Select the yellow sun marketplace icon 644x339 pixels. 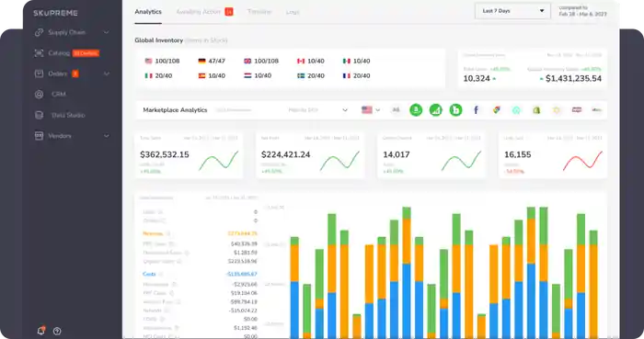557,110
